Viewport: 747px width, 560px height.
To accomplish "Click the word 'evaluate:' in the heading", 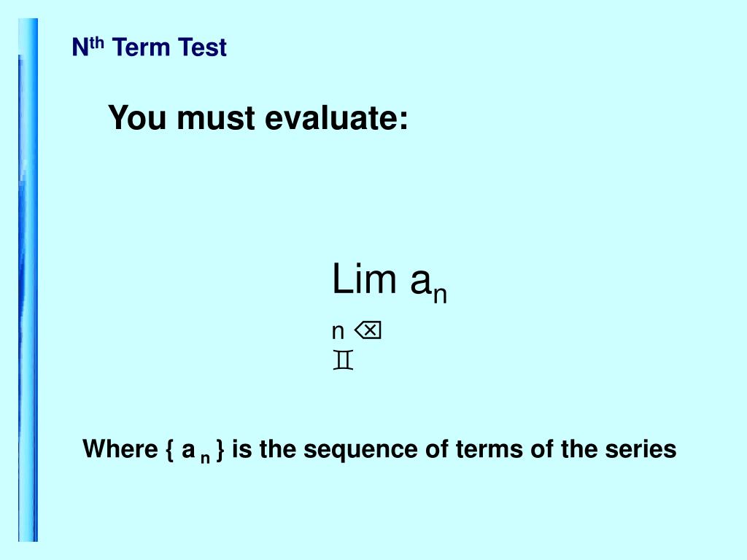I will (x=336, y=117).
